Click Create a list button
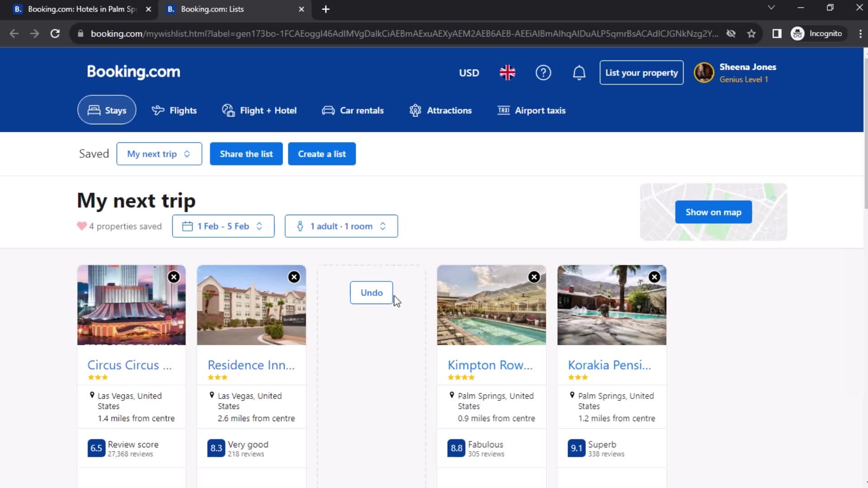868x488 pixels. (322, 154)
